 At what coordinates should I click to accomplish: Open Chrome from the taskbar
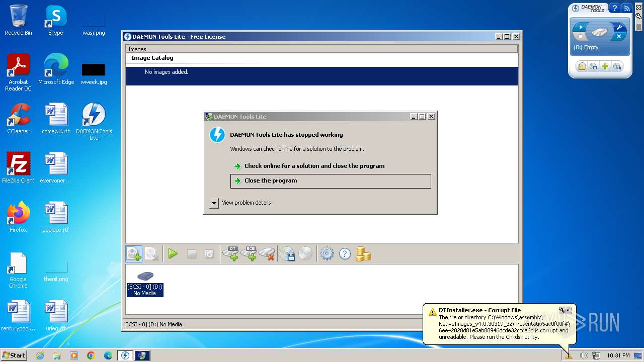(x=91, y=355)
